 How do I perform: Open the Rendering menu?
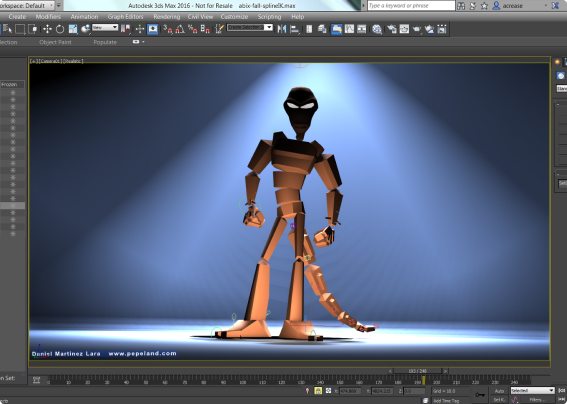coord(166,17)
